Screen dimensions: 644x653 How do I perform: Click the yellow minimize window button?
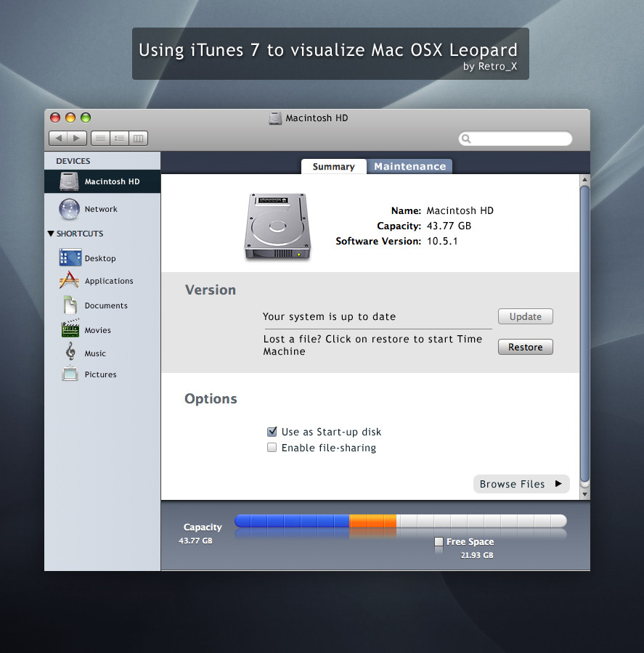(70, 118)
